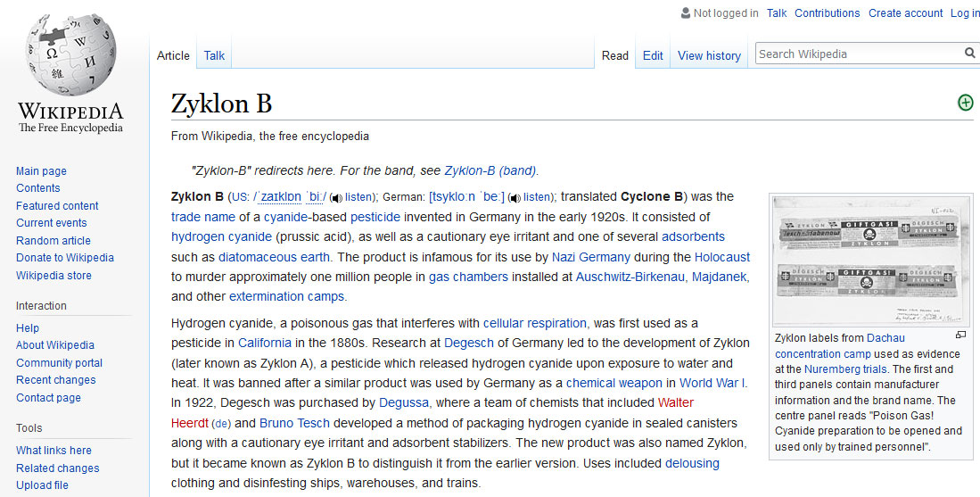Image resolution: width=980 pixels, height=497 pixels.
Task: Click Create account
Action: point(906,13)
